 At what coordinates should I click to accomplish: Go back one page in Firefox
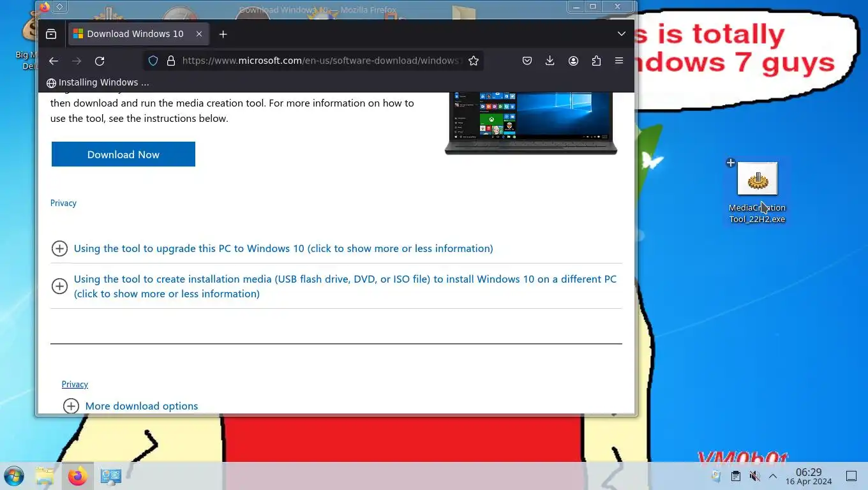[x=54, y=61]
